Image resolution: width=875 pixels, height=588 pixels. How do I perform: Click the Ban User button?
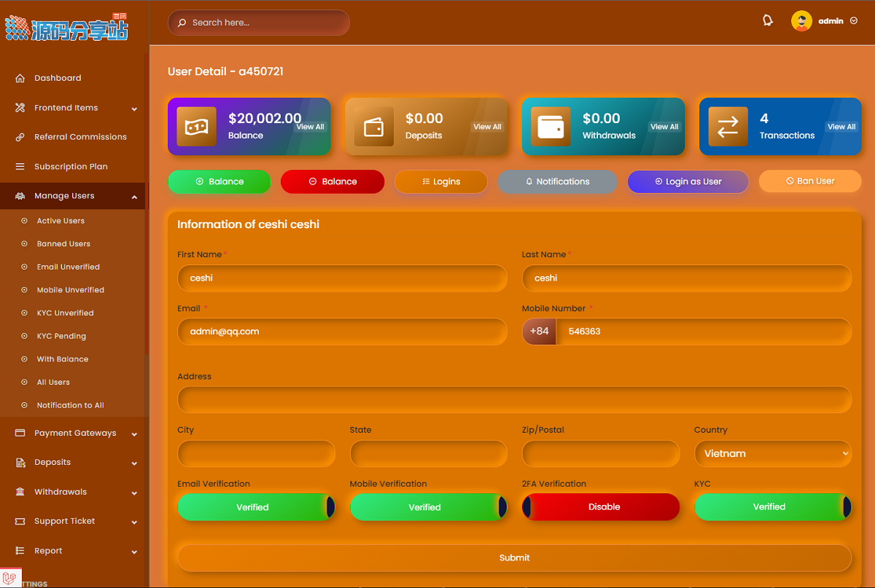[x=809, y=181]
